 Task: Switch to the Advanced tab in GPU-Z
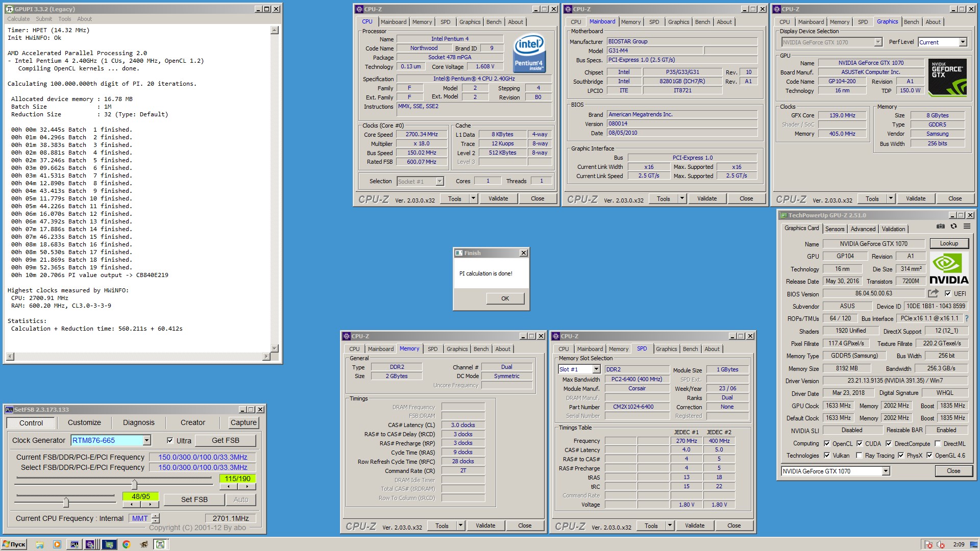863,229
